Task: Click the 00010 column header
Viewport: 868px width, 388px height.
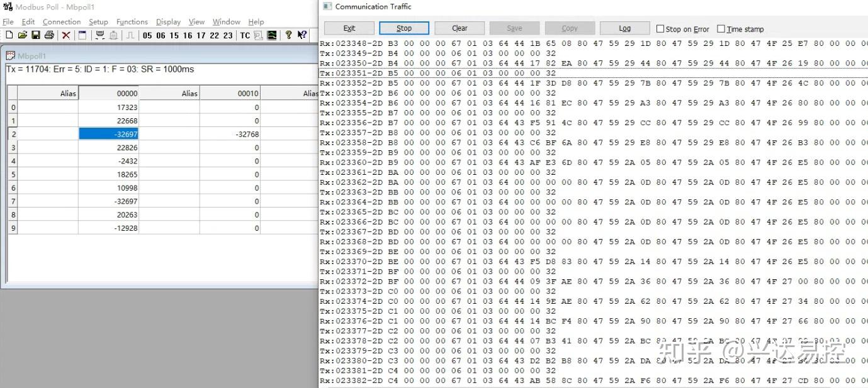Action: tap(230, 93)
